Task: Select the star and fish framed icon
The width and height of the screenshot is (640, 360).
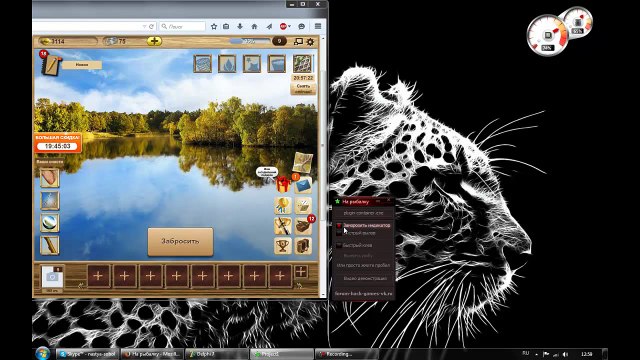Action: click(252, 64)
